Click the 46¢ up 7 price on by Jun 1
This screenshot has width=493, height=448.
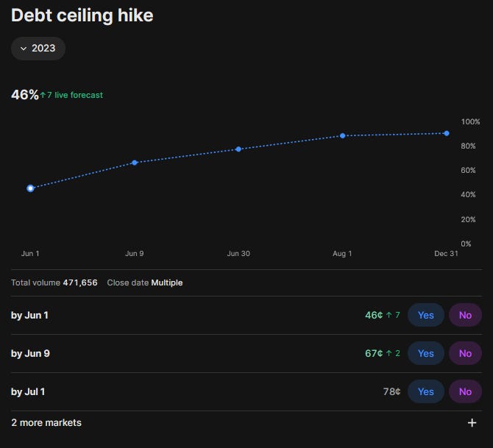[383, 315]
